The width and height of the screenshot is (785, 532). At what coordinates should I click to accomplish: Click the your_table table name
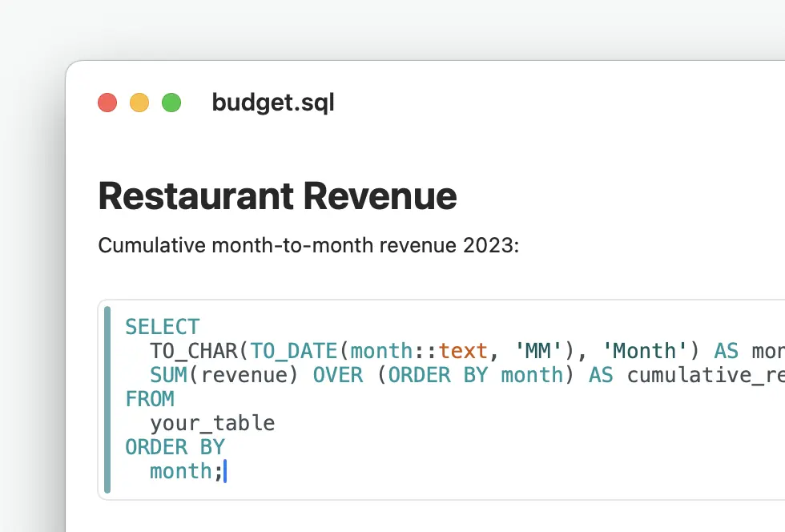coord(212,423)
